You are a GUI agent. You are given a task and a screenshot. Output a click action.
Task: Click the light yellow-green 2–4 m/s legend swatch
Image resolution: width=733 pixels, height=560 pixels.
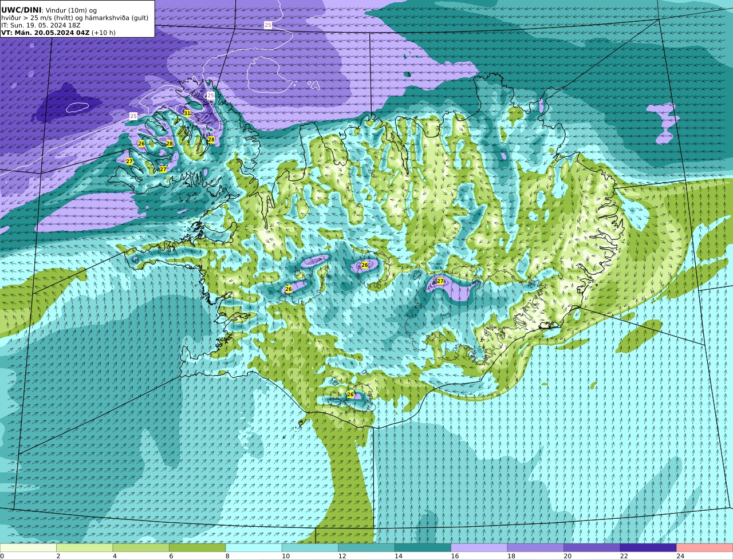pyautogui.click(x=84, y=547)
